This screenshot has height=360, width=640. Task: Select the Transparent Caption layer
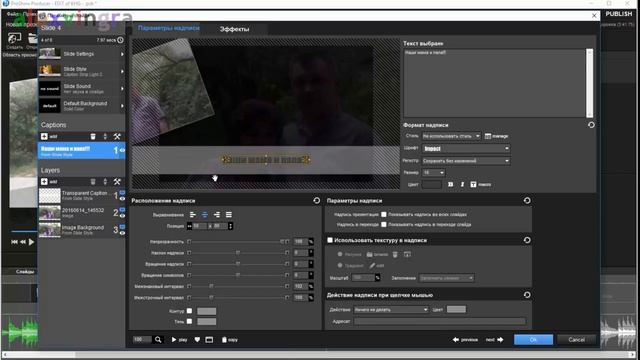click(82, 196)
